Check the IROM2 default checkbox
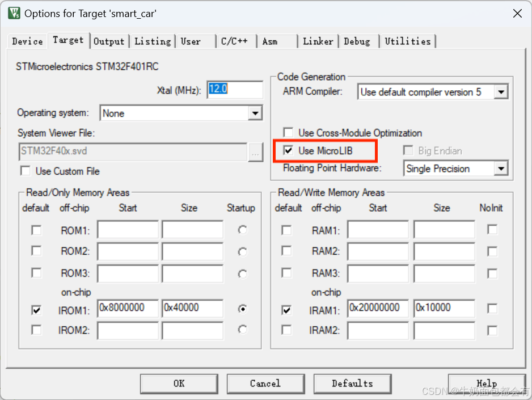 pos(36,330)
